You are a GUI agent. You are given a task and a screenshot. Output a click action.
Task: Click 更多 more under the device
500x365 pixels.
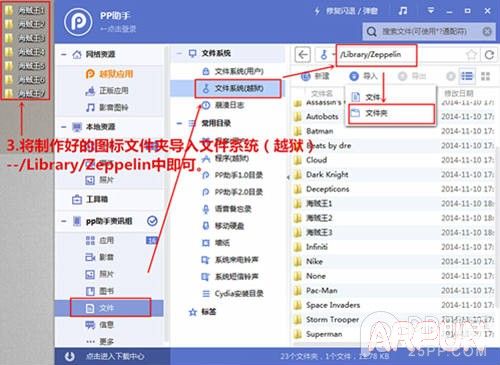(100, 341)
